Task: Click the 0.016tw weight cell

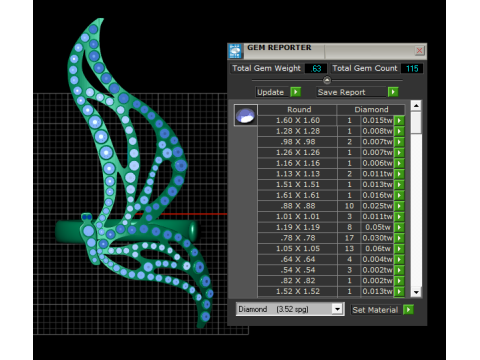Action: pos(377,195)
